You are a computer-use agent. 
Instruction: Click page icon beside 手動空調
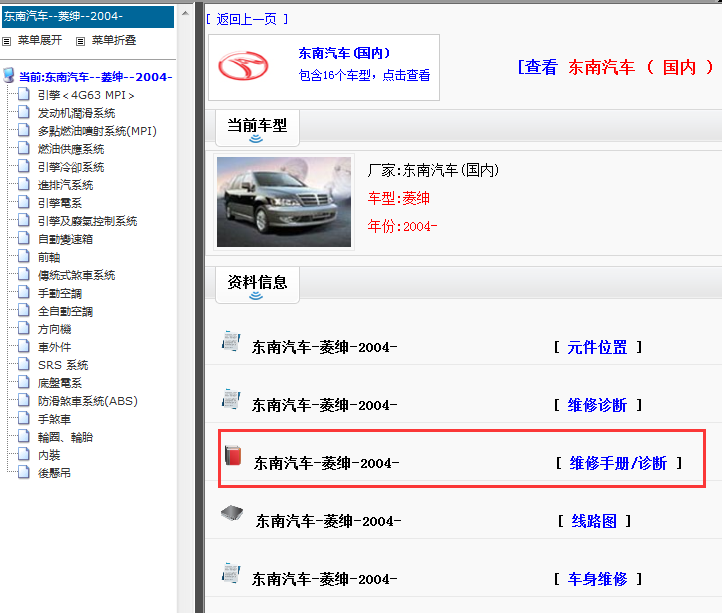pyautogui.click(x=24, y=292)
